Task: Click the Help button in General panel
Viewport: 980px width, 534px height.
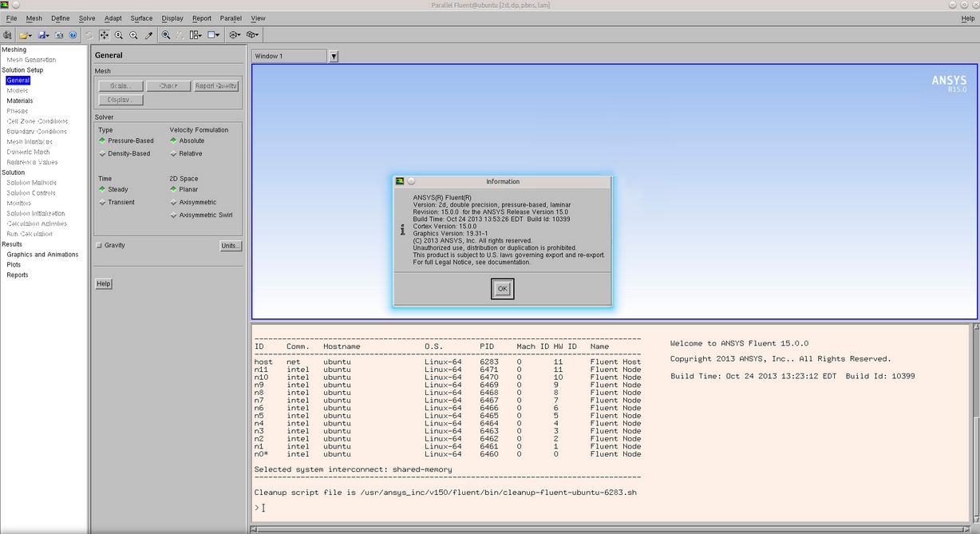Action: tap(104, 283)
